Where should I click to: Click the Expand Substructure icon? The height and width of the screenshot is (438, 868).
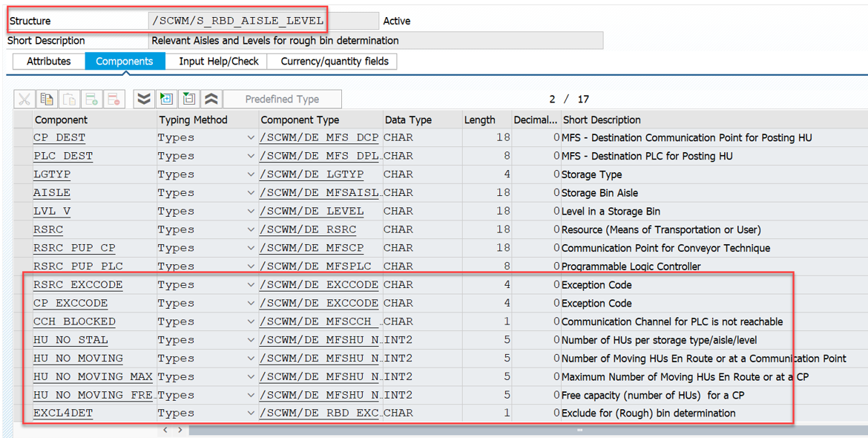166,99
